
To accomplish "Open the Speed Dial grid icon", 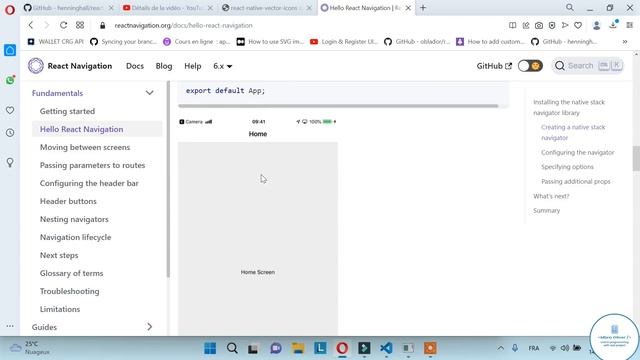I will (x=80, y=25).
